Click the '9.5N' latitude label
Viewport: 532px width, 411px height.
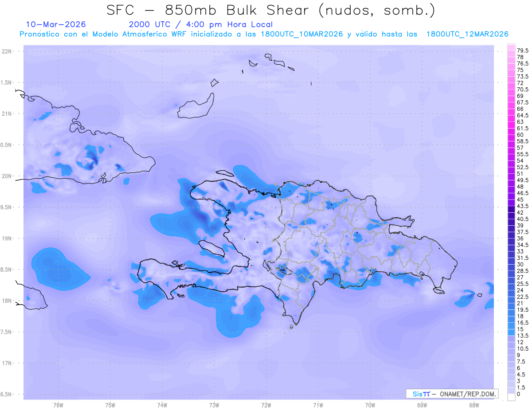(6, 207)
